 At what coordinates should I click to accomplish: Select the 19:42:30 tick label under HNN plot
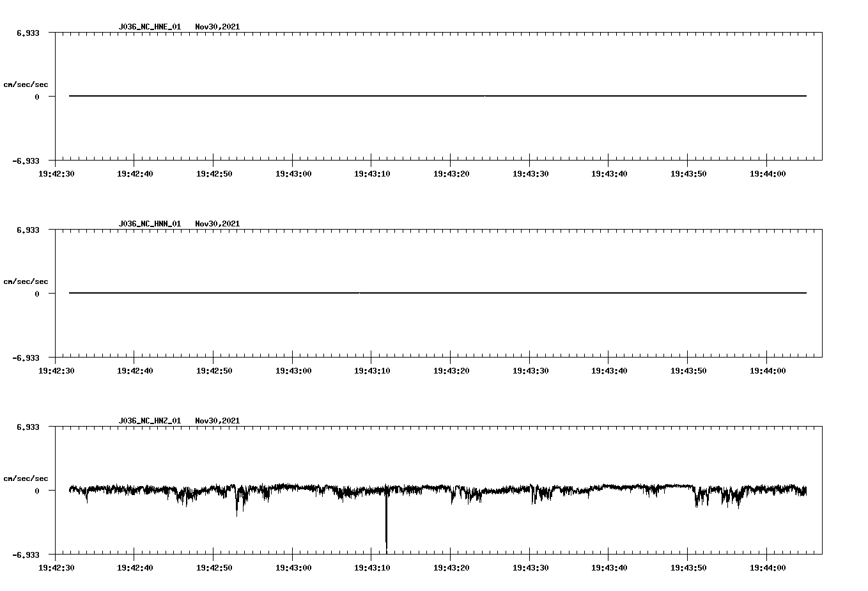[x=57, y=370]
